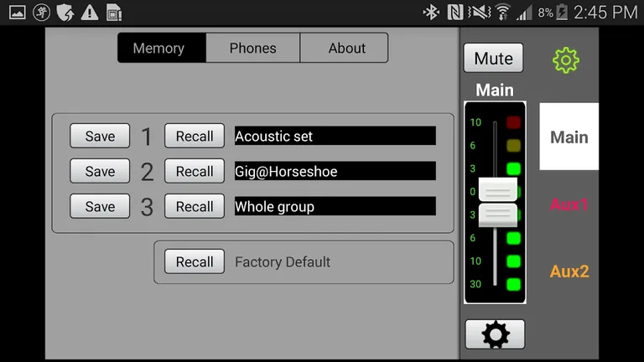Open the warning triangle notification
644x362 pixels.
90,13
